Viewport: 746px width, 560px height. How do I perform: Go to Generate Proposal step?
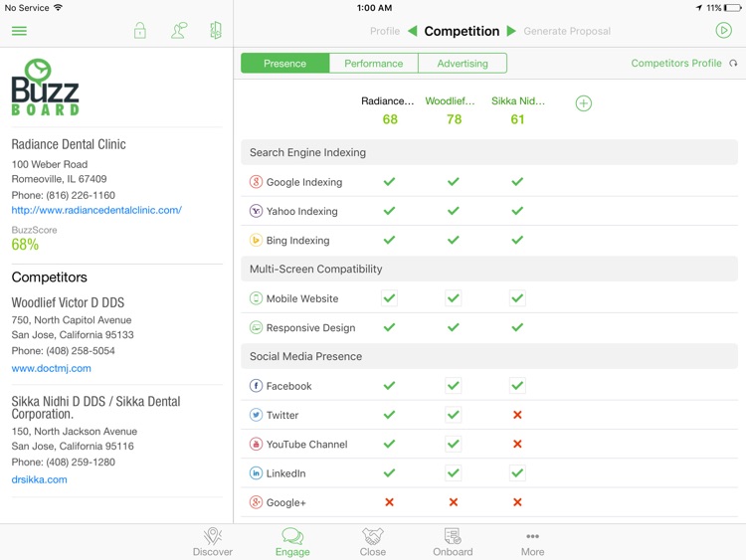(567, 31)
